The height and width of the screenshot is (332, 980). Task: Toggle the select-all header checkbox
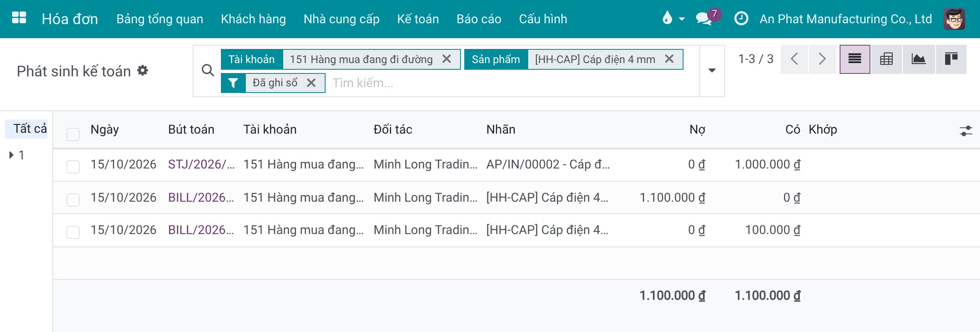pyautogui.click(x=73, y=134)
